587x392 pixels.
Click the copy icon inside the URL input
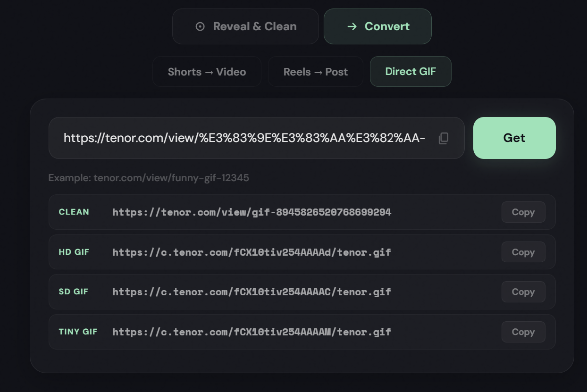443,138
